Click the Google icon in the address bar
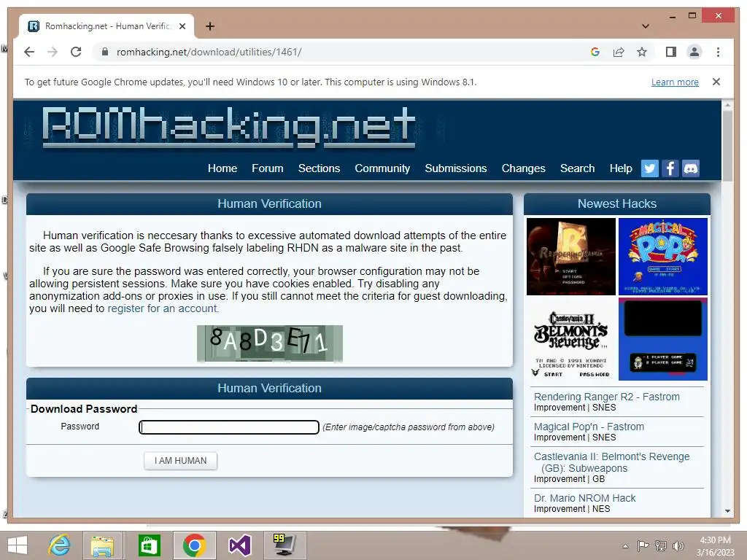This screenshot has width=747, height=560. tap(595, 52)
